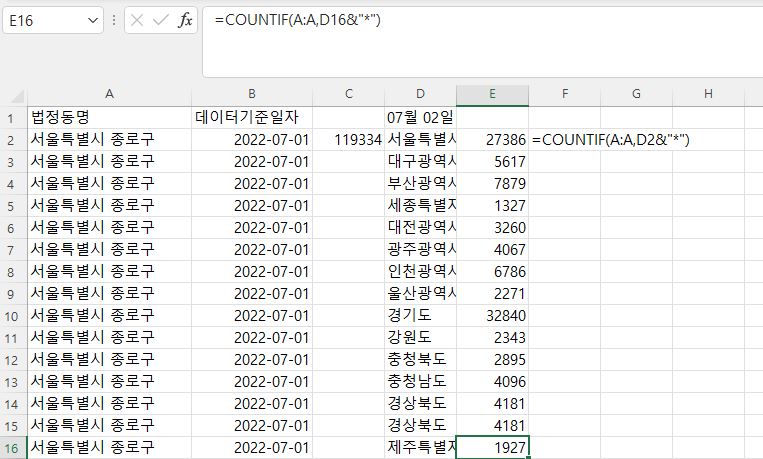
Task: Click cell E9 with value 2271
Action: click(492, 294)
